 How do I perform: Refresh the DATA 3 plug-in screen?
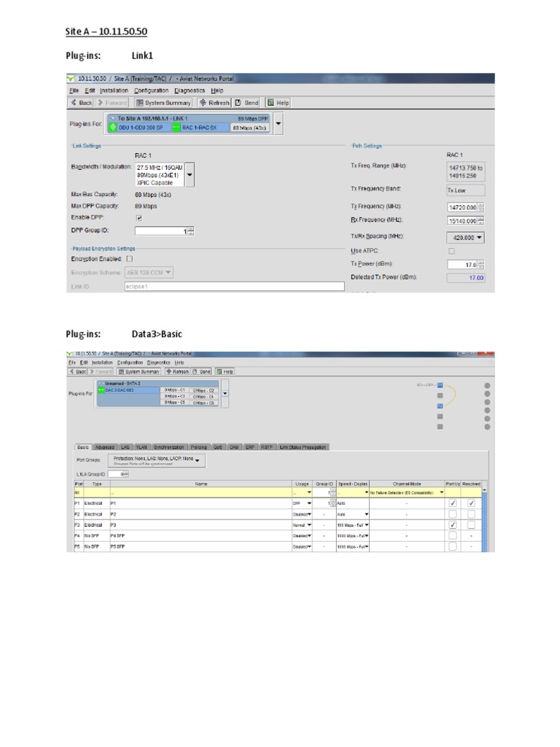tap(178, 371)
